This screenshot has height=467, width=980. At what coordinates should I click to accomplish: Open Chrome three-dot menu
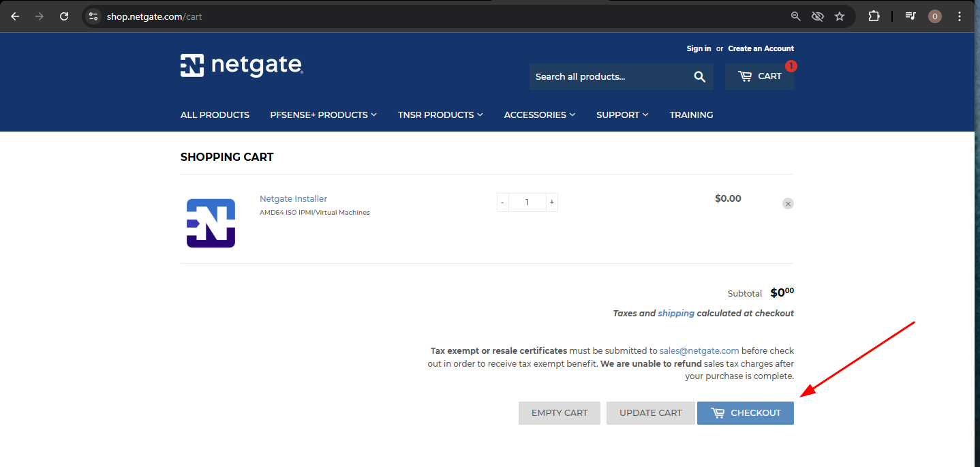point(960,16)
